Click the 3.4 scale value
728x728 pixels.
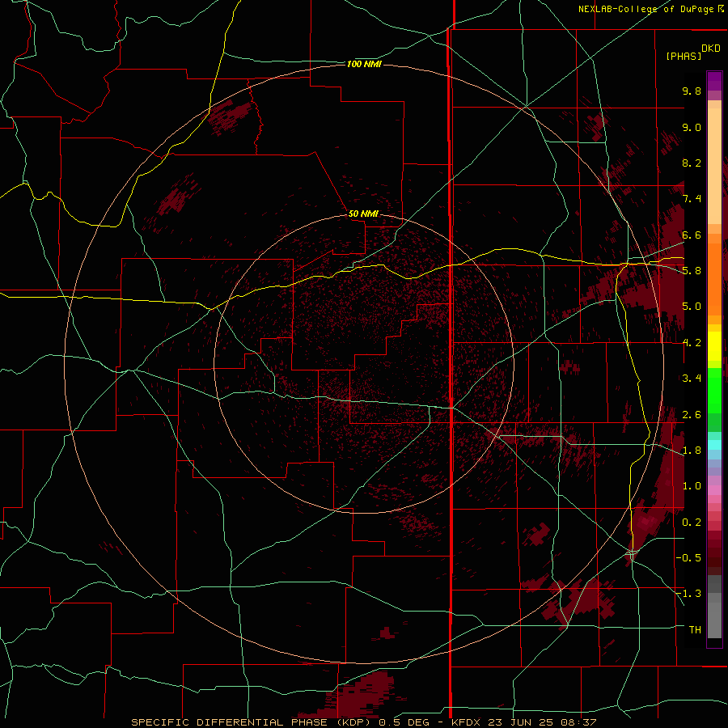(692, 379)
